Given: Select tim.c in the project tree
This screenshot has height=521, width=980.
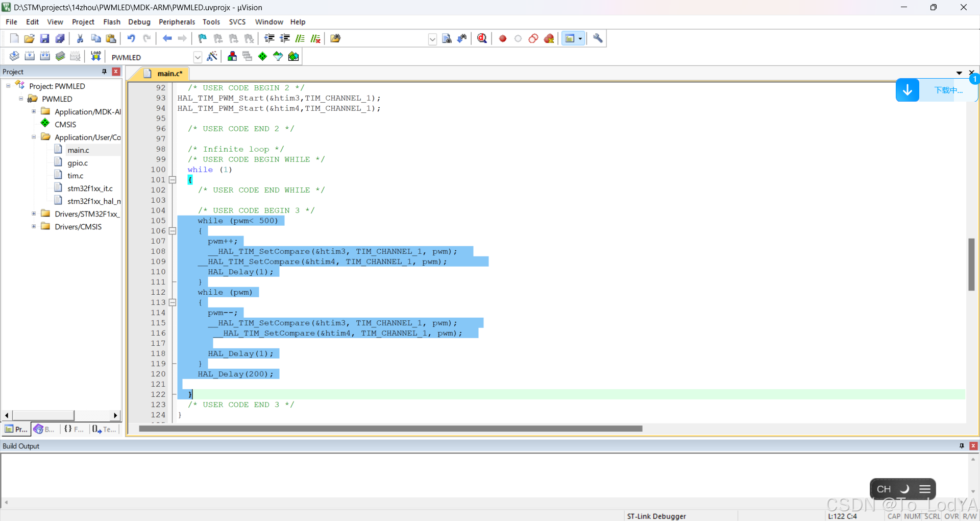Looking at the screenshot, I should pos(76,176).
